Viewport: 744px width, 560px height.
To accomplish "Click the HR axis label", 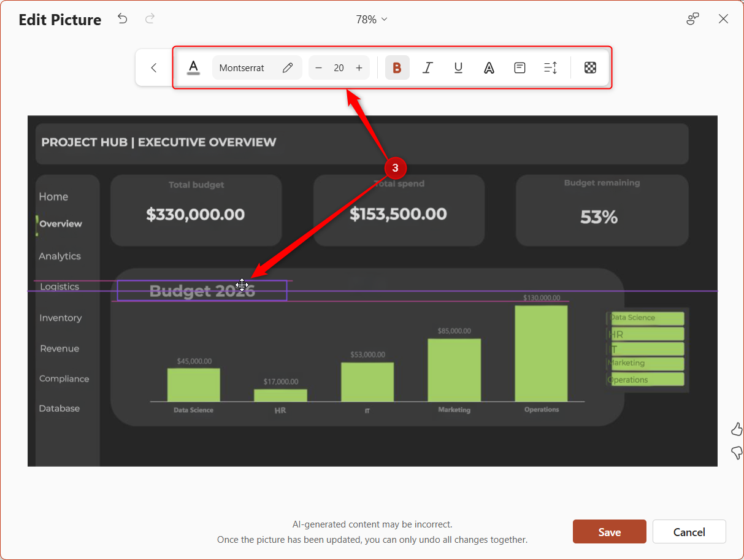I will pos(280,410).
